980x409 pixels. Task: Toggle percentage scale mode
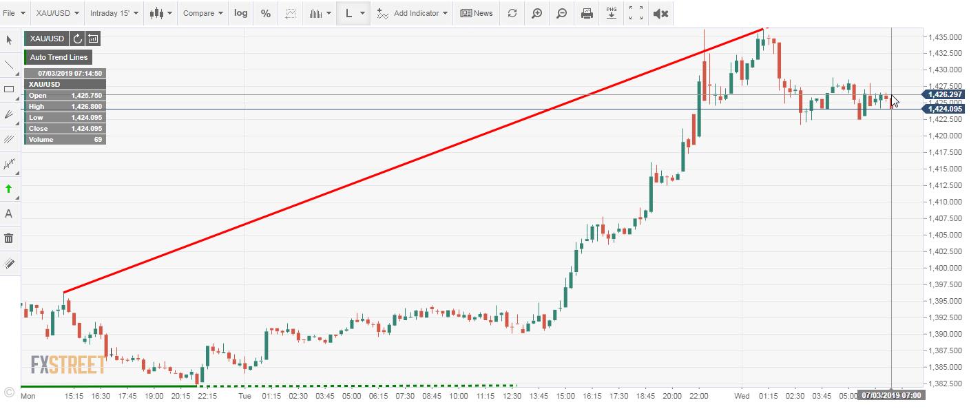point(265,13)
